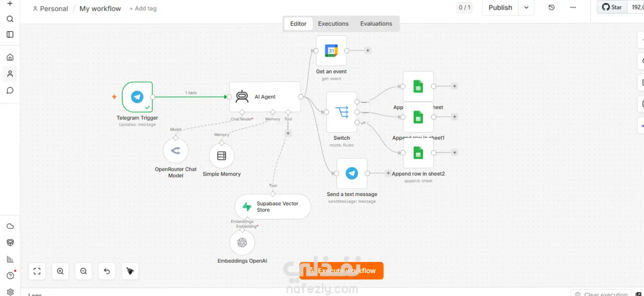Click the plus icon at sidebar top
This screenshot has height=296, width=644.
click(x=10, y=3)
